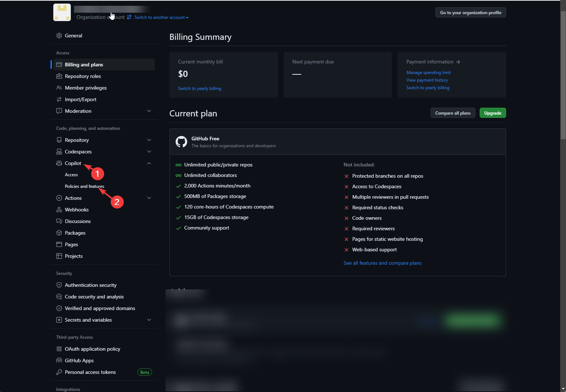Image resolution: width=566 pixels, height=392 pixels.
Task: Click the GitHub Apps icon
Action: point(59,360)
